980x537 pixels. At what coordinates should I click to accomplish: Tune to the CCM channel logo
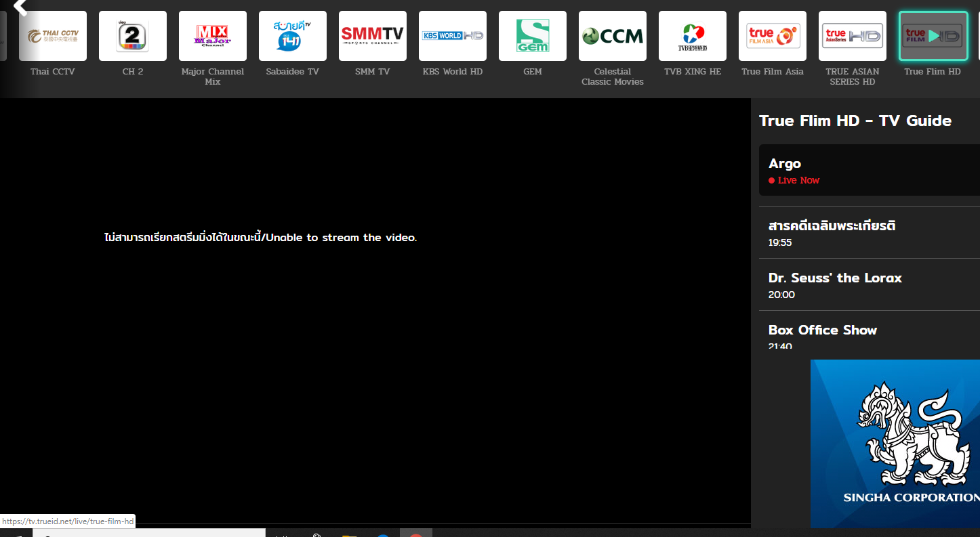[x=613, y=36]
